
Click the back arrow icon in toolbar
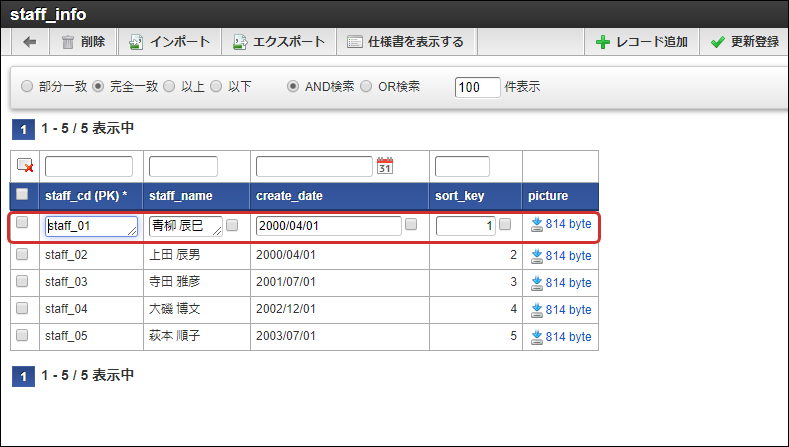pos(29,42)
